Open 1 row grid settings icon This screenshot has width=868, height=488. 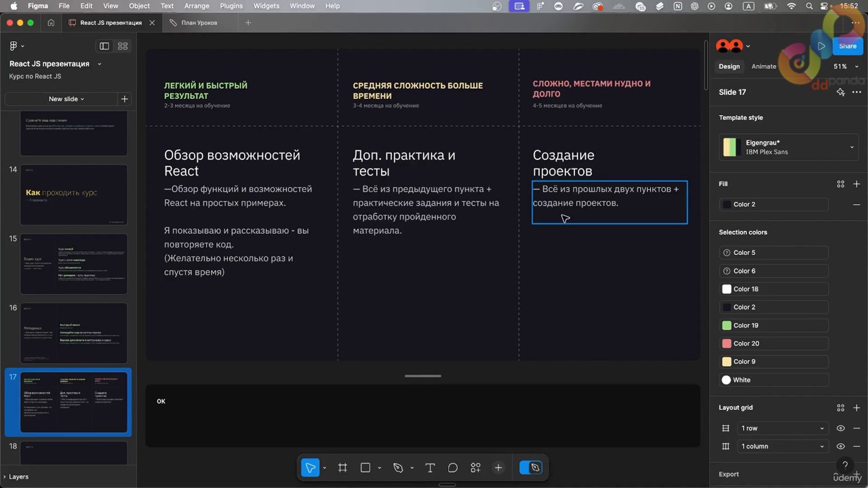click(726, 428)
